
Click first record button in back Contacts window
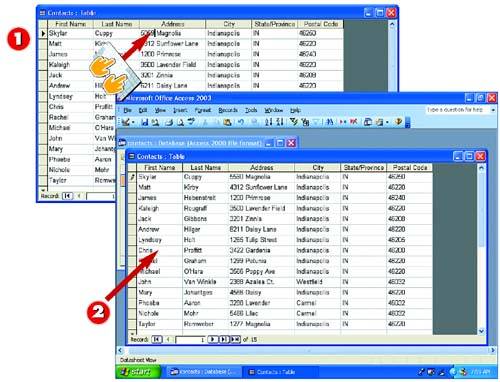click(67, 196)
